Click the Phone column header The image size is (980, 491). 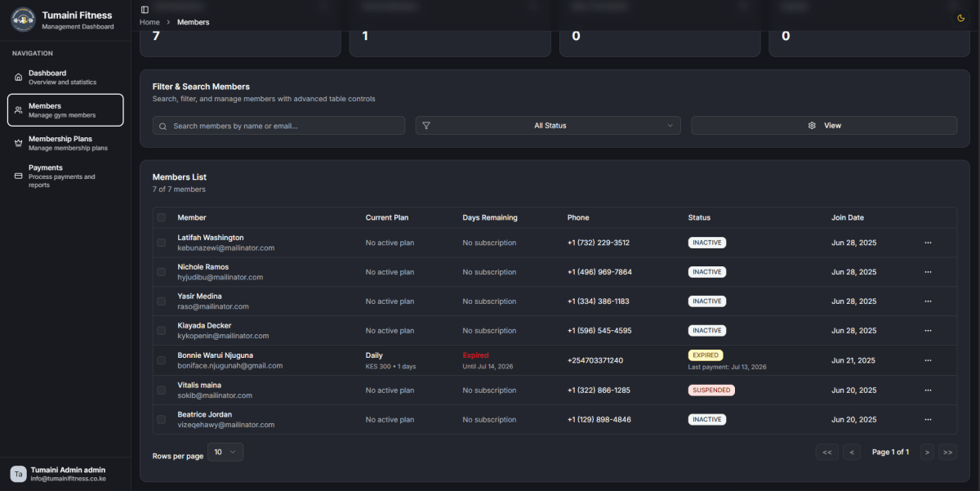(x=578, y=218)
